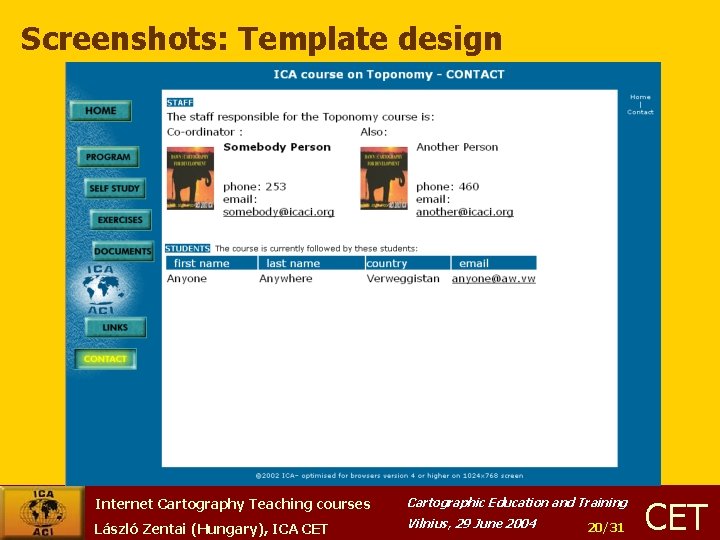Click the name 'Somebody Person'
Image resolution: width=720 pixels, height=540 pixels.
tap(277, 147)
